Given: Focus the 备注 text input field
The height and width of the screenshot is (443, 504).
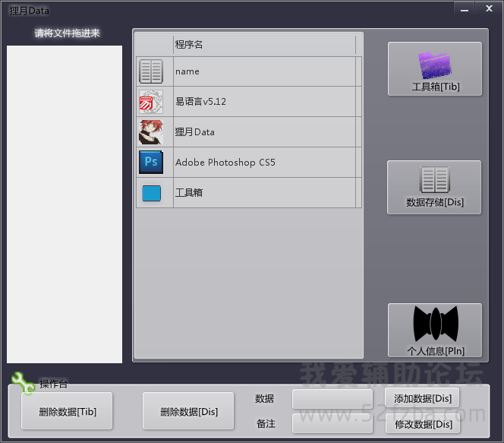Looking at the screenshot, I should [332, 424].
